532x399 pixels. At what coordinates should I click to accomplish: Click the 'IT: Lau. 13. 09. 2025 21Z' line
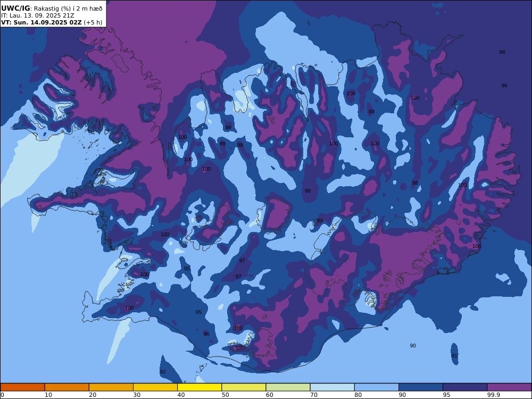point(37,15)
